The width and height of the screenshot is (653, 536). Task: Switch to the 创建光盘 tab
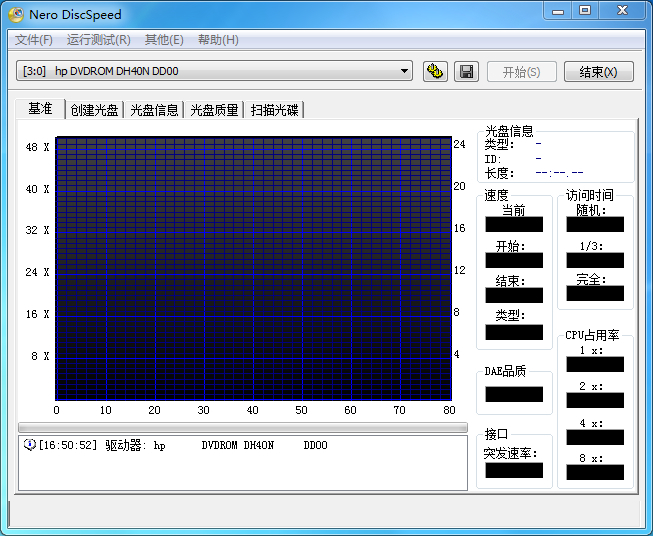click(94, 110)
